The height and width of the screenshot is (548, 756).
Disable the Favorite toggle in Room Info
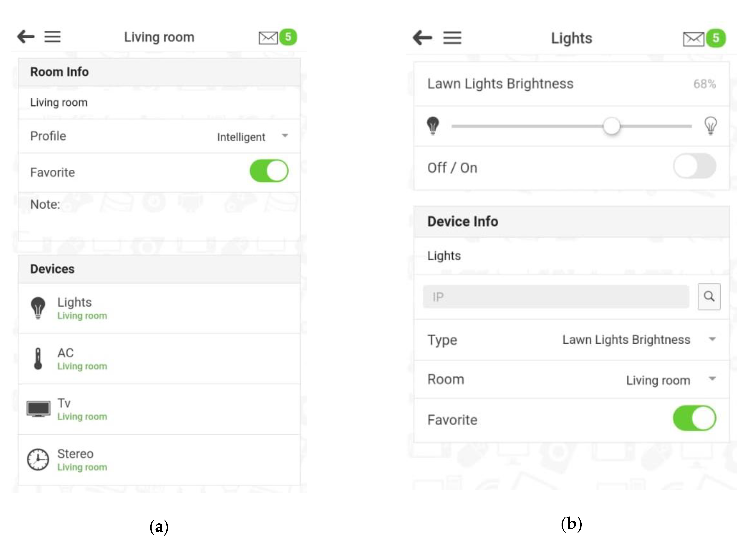[x=269, y=171]
